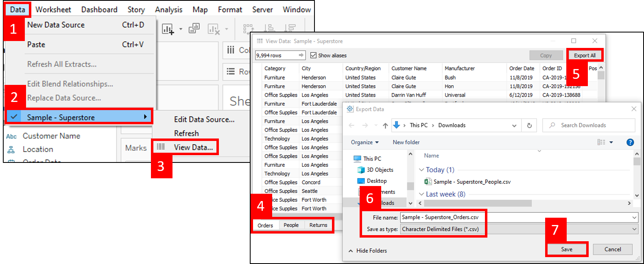Collapse the Last week (8) group
Image resolution: width=644 pixels, height=264 pixels.
421,194
